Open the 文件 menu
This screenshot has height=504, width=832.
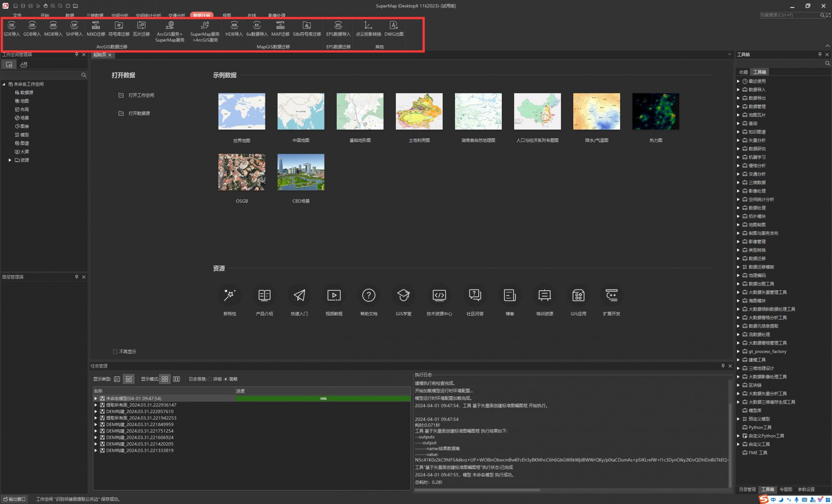click(17, 15)
